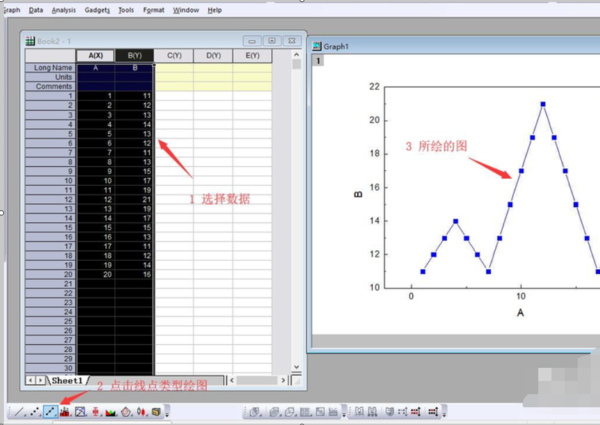Expand the 3D graphs toolbar options arrow
The width and height of the screenshot is (600, 425).
tap(344, 412)
